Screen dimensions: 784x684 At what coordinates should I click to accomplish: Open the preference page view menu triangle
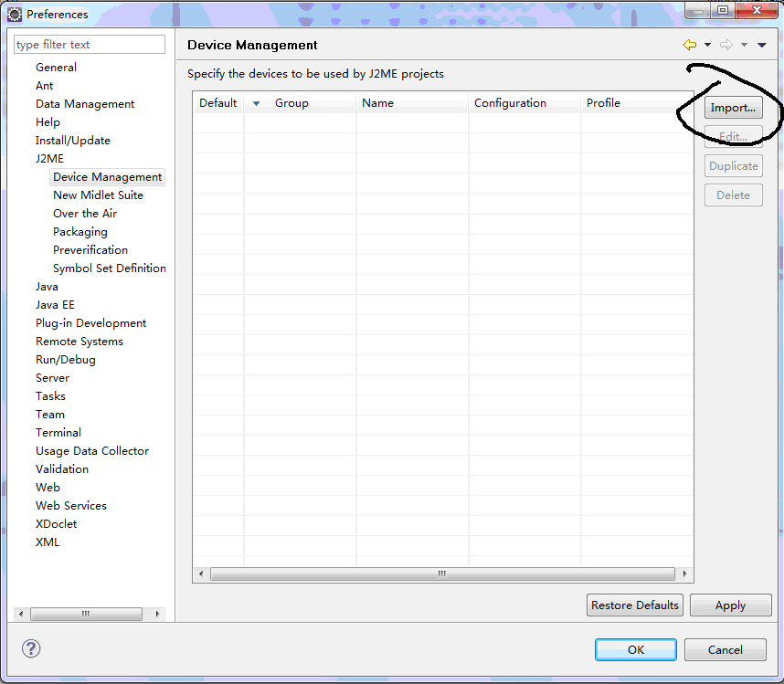click(761, 45)
